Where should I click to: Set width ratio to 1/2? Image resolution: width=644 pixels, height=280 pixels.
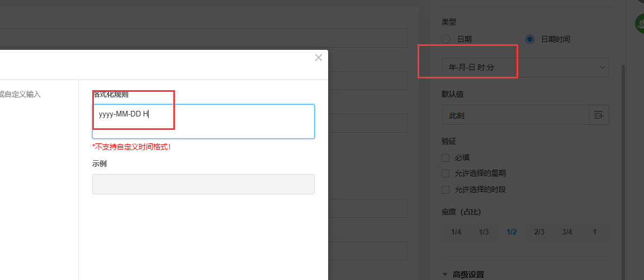[512, 232]
